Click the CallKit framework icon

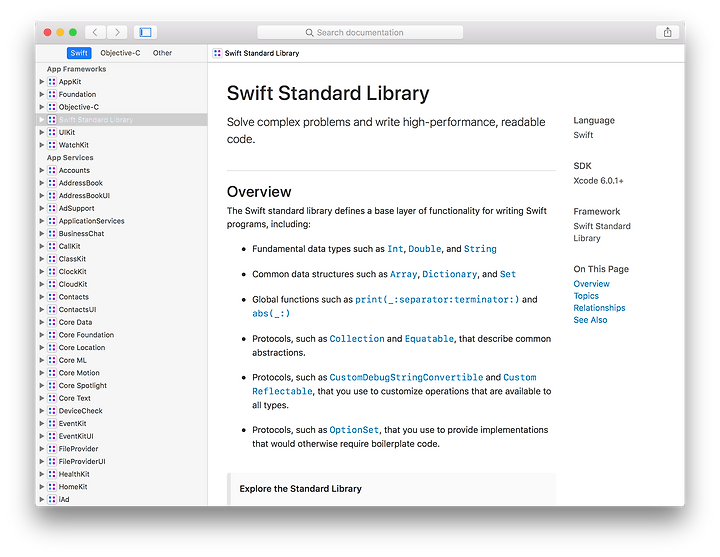52,246
